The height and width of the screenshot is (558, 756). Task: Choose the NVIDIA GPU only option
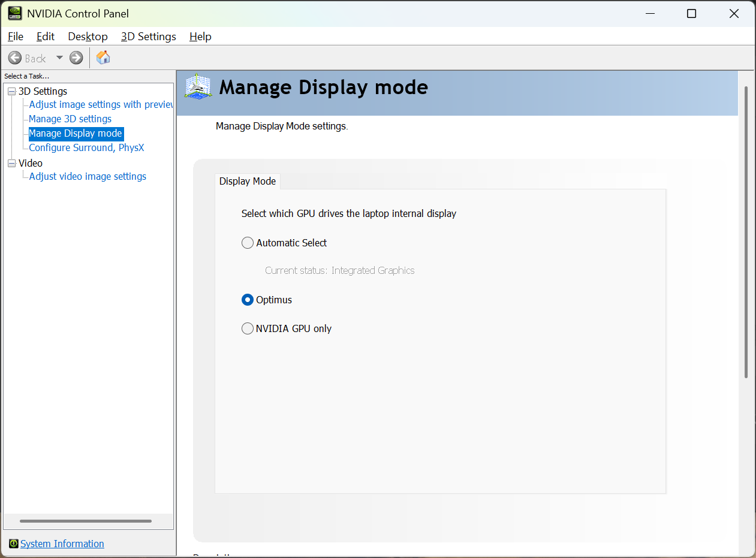point(248,328)
